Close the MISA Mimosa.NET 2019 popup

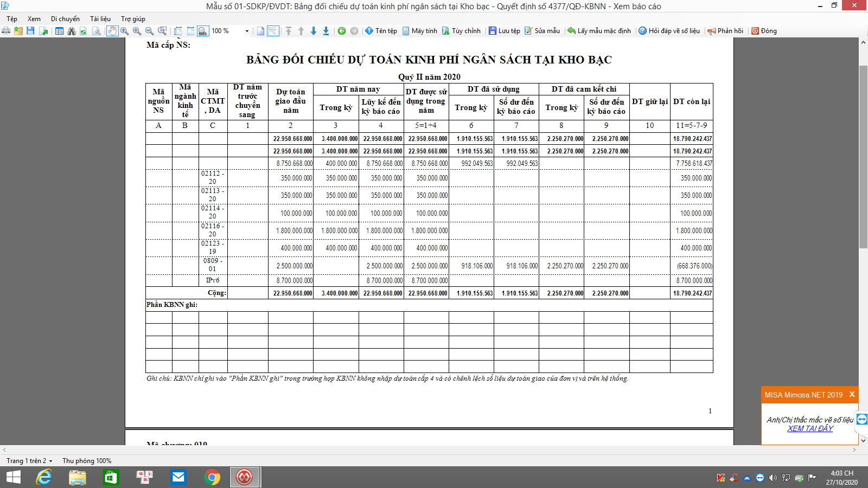[852, 394]
